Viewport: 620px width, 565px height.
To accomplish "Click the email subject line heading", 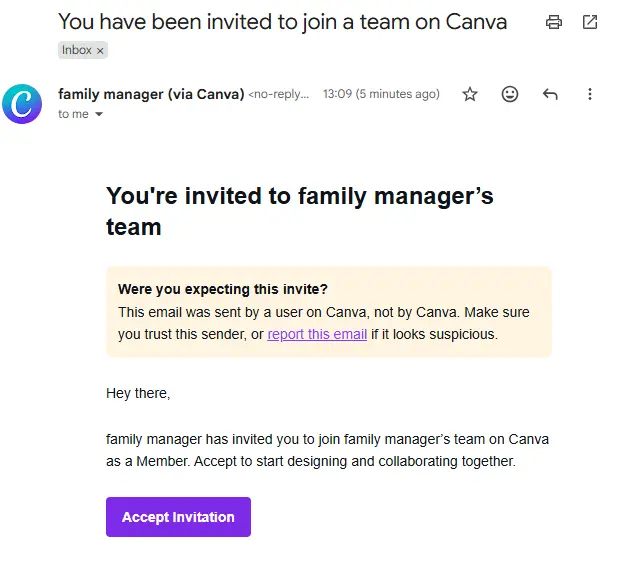I will [282, 22].
